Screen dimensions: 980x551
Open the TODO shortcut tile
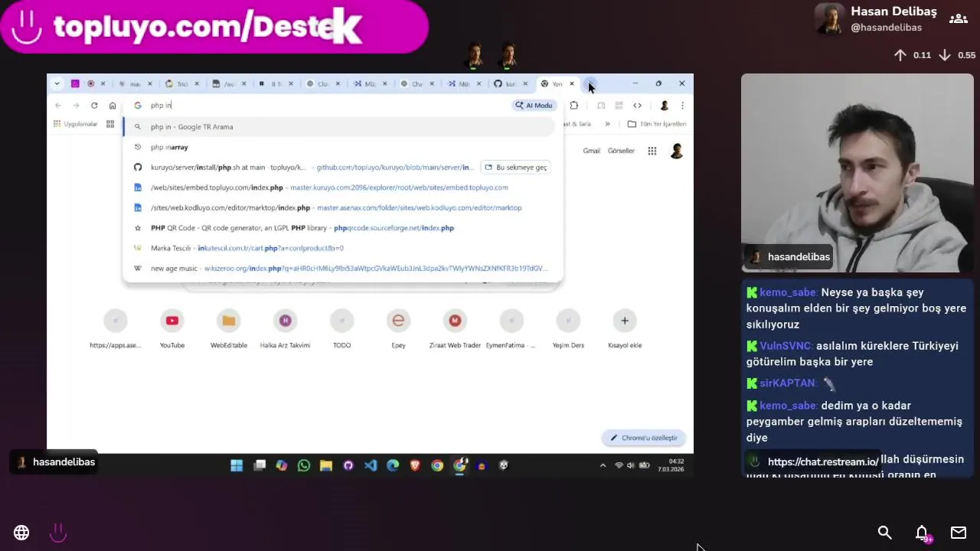click(341, 329)
